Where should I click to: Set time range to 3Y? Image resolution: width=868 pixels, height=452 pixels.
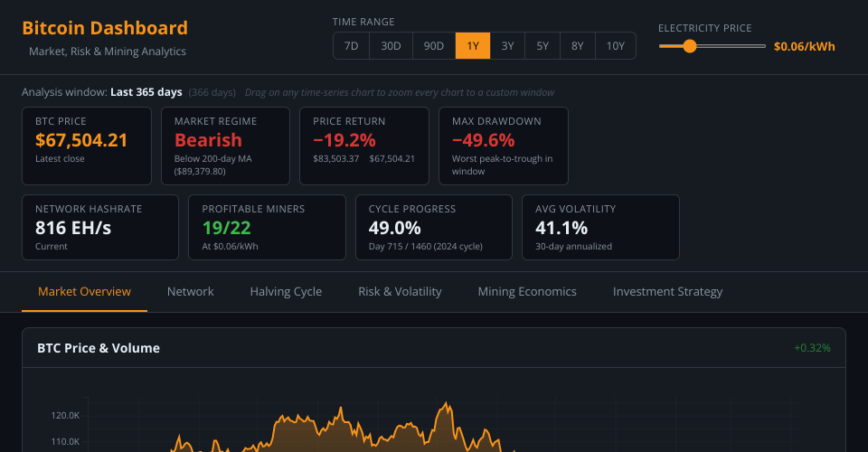point(507,46)
